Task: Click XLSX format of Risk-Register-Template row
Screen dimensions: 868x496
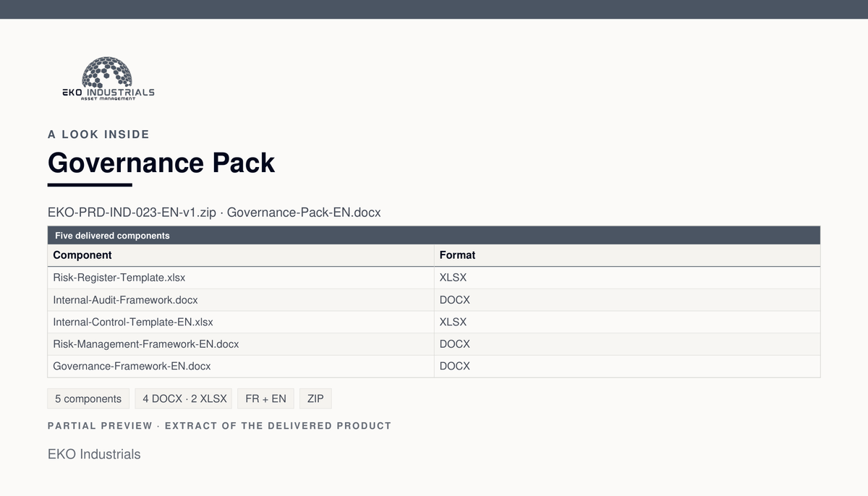Action: pyautogui.click(x=627, y=278)
